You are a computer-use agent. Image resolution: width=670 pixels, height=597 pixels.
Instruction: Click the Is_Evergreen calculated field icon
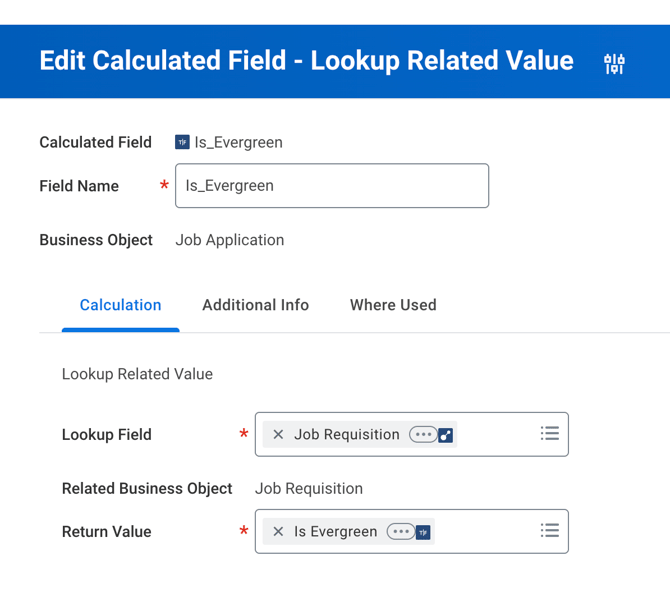pyautogui.click(x=182, y=142)
